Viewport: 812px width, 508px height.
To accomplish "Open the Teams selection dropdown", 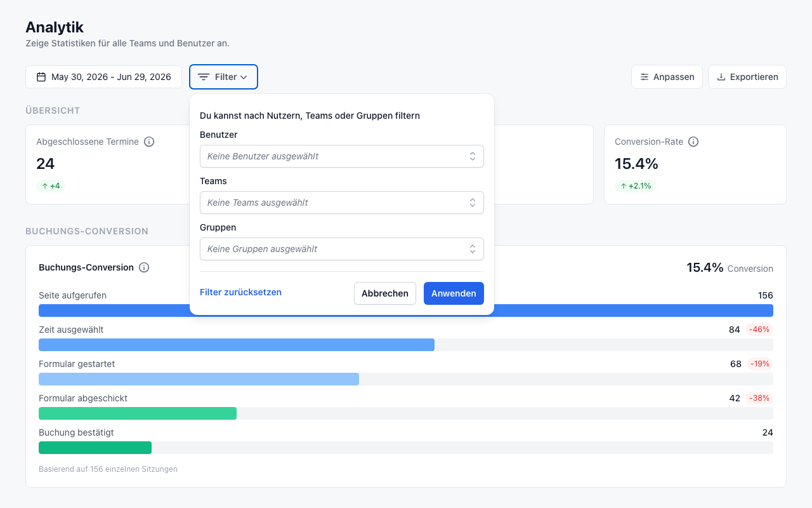I will [x=342, y=203].
